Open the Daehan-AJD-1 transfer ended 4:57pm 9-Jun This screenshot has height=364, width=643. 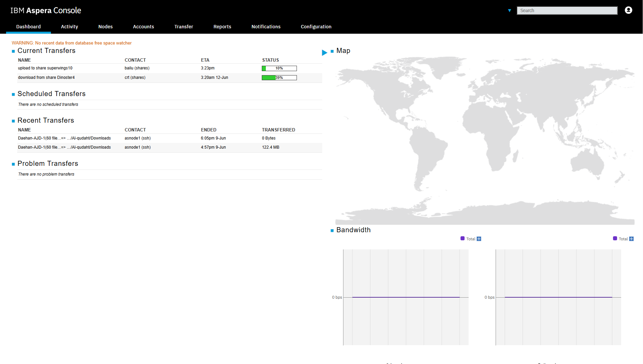64,147
